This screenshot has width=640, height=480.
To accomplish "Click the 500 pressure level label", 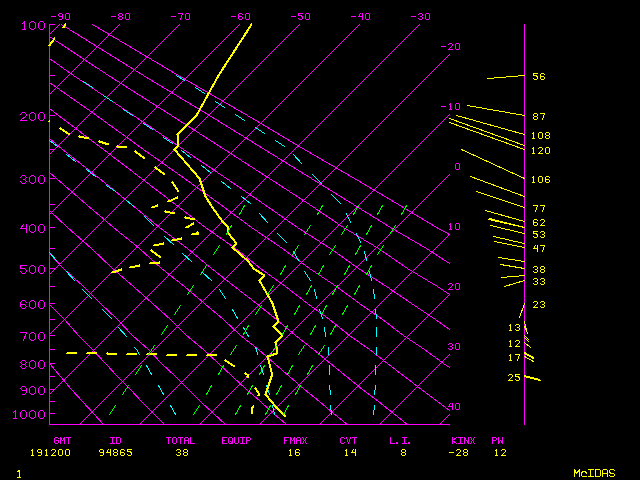I will click(33, 270).
